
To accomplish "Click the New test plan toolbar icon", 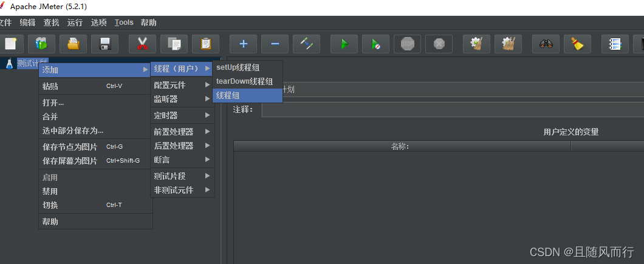I will click(x=11, y=44).
